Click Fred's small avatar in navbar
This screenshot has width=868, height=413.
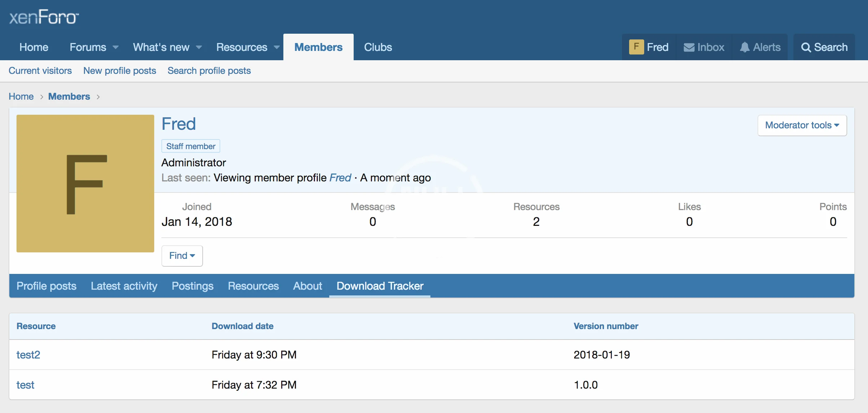tap(636, 47)
